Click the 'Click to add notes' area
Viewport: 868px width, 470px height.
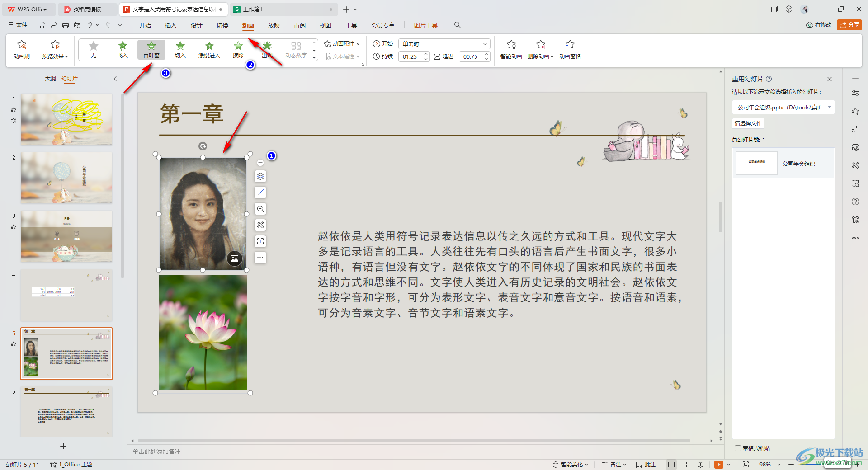tap(156, 451)
